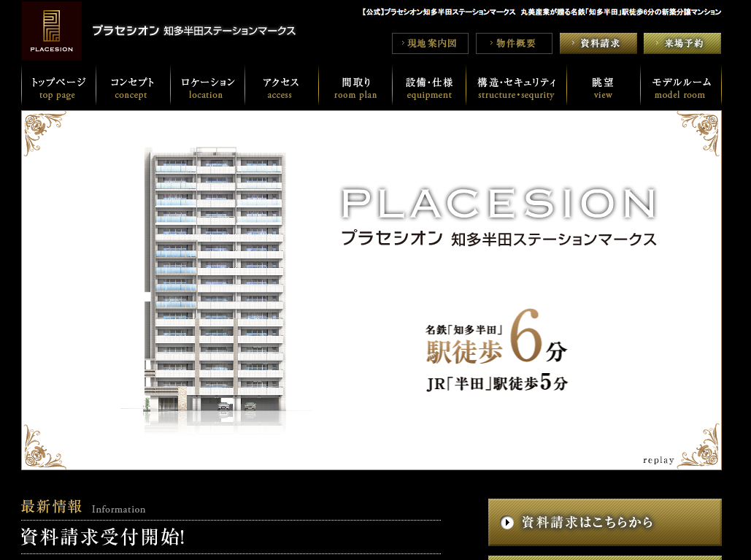Open the コンセプト concept menu item
Image resolution: width=751 pixels, height=560 pixels.
(133, 88)
